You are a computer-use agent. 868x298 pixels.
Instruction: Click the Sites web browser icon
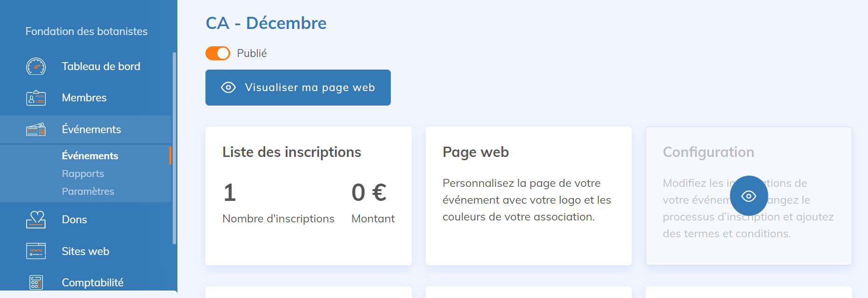(x=36, y=251)
